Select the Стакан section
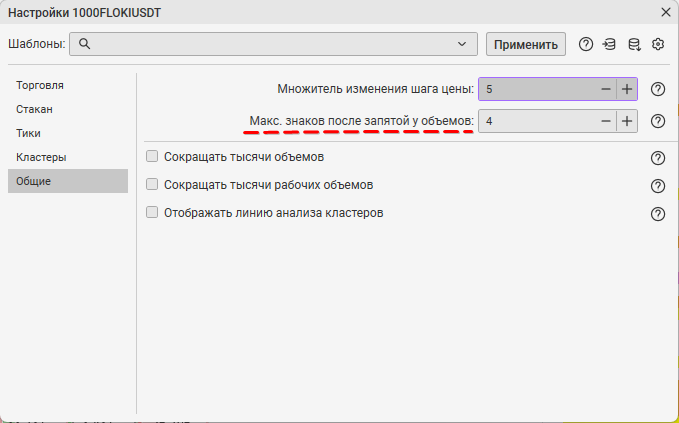This screenshot has height=423, width=679. coord(34,109)
